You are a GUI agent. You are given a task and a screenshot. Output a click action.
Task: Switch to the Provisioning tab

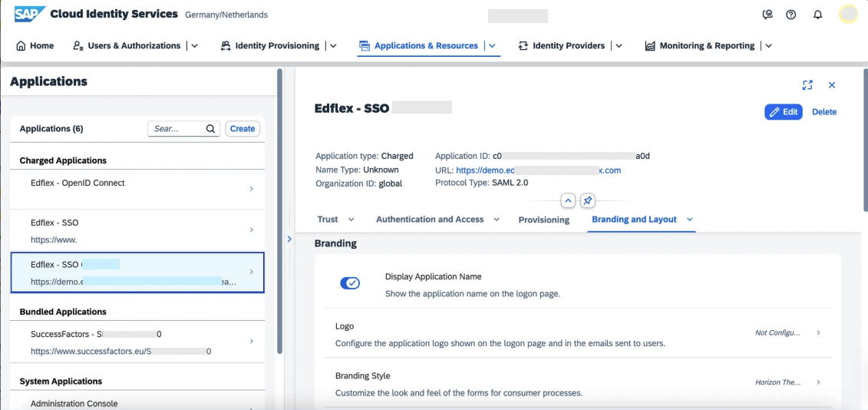[x=543, y=220]
